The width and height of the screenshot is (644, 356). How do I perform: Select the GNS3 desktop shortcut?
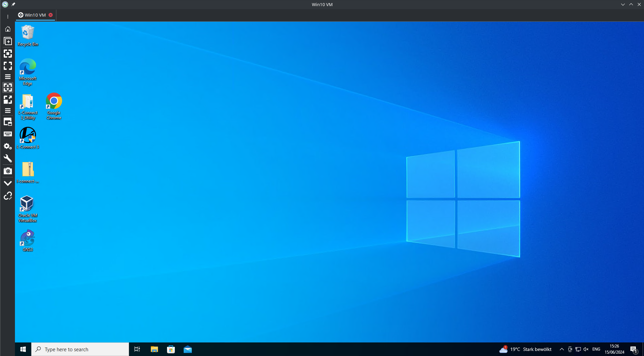[28, 241]
